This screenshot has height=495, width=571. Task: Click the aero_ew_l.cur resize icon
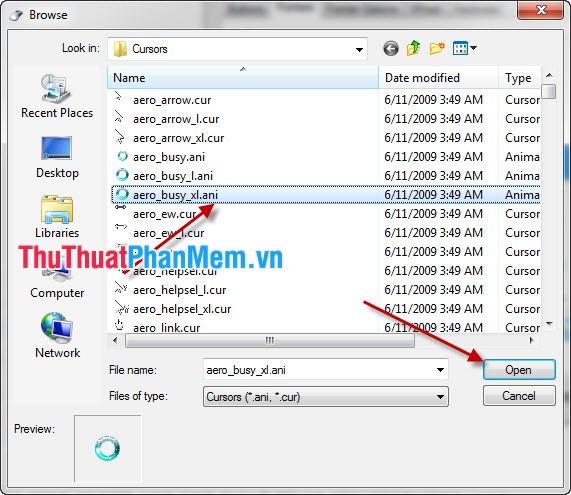pos(121,227)
